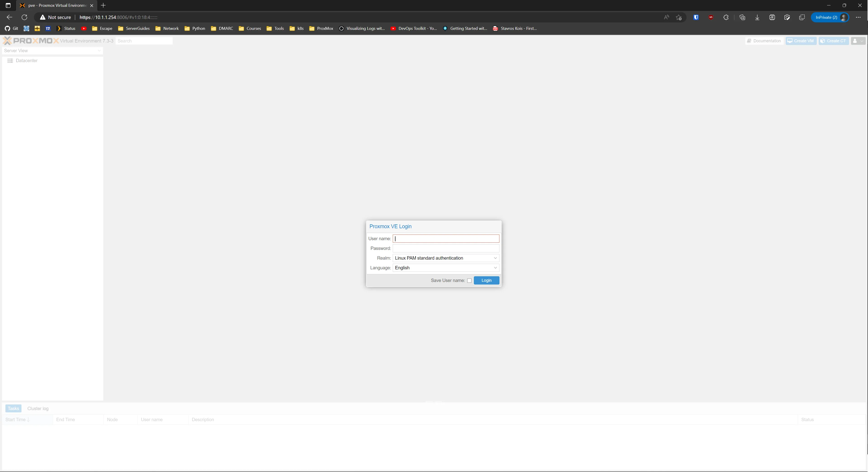
Task: Click the Password input field
Action: (445, 248)
